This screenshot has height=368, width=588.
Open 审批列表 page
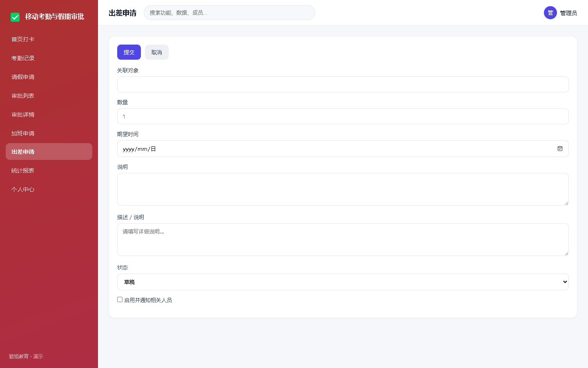pyautogui.click(x=49, y=96)
